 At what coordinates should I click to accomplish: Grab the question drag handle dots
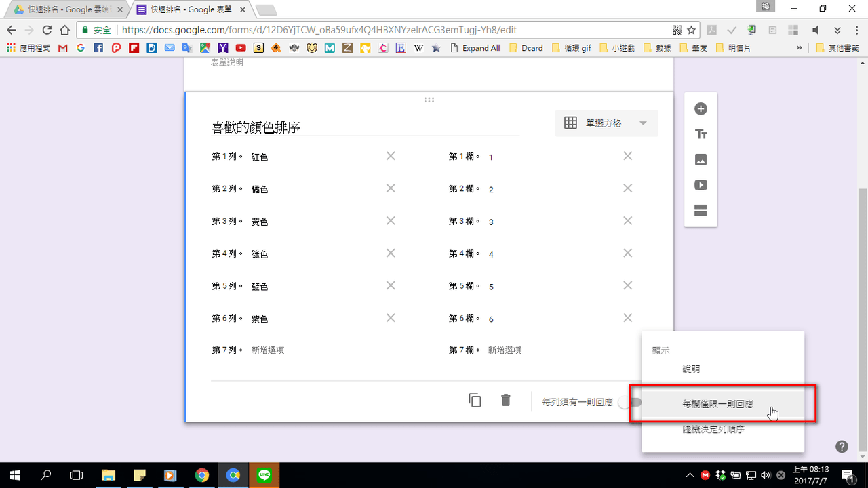429,100
